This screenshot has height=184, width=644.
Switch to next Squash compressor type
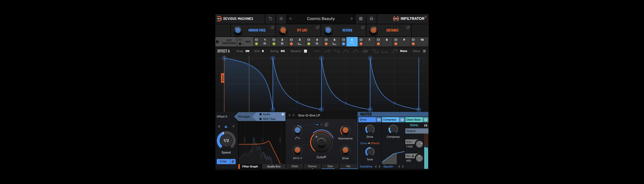pyautogui.click(x=403, y=166)
